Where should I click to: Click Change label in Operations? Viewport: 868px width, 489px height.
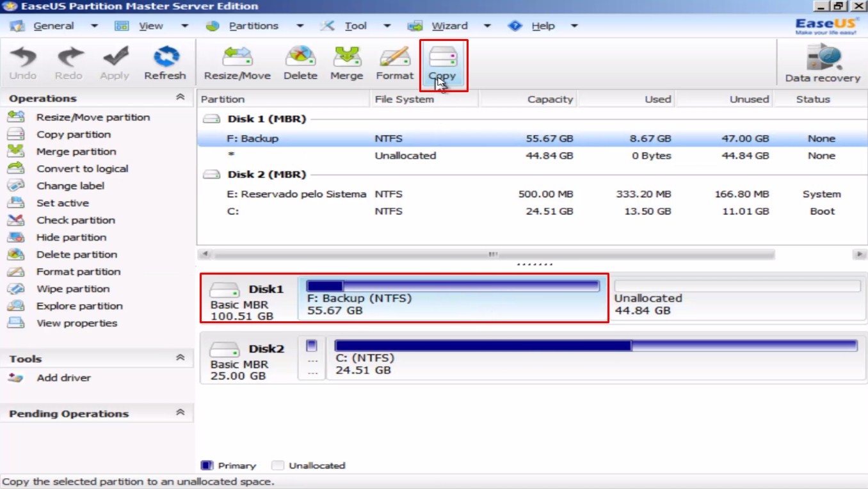(x=70, y=186)
